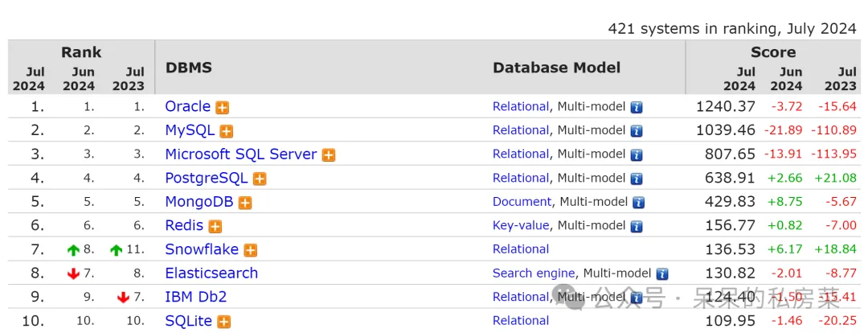
Task: Click info icon in Microsoft SQL Server row
Action: 637,155
